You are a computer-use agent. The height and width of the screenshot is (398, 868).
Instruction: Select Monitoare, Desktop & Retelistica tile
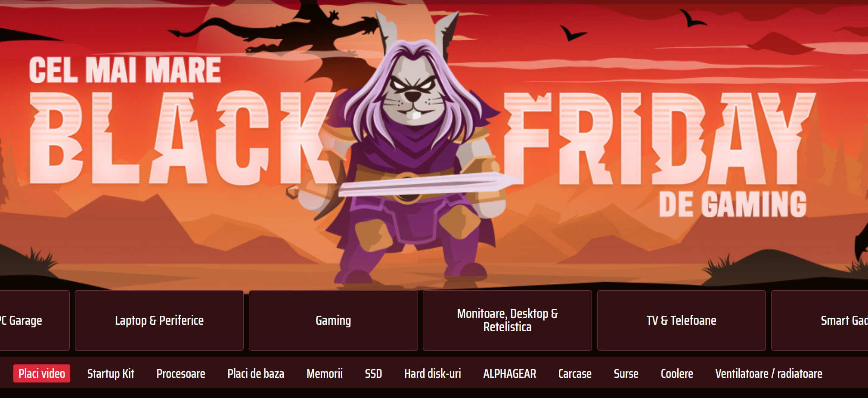coord(507,320)
